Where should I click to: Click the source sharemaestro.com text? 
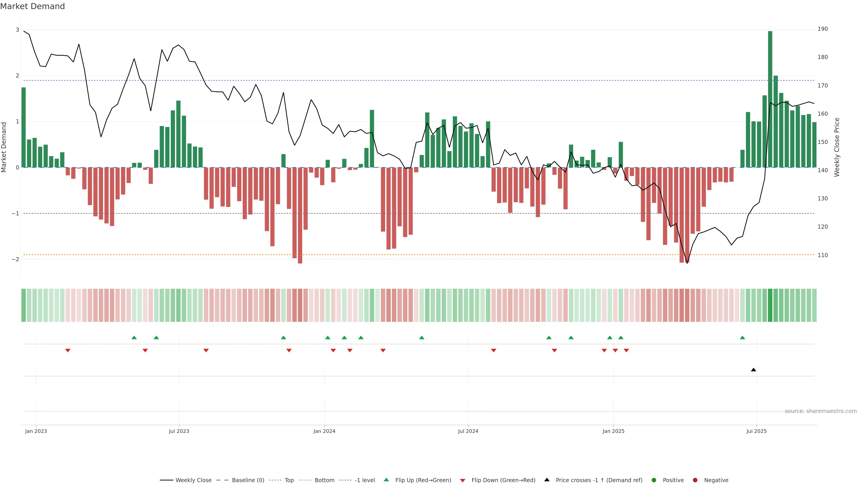click(x=821, y=411)
